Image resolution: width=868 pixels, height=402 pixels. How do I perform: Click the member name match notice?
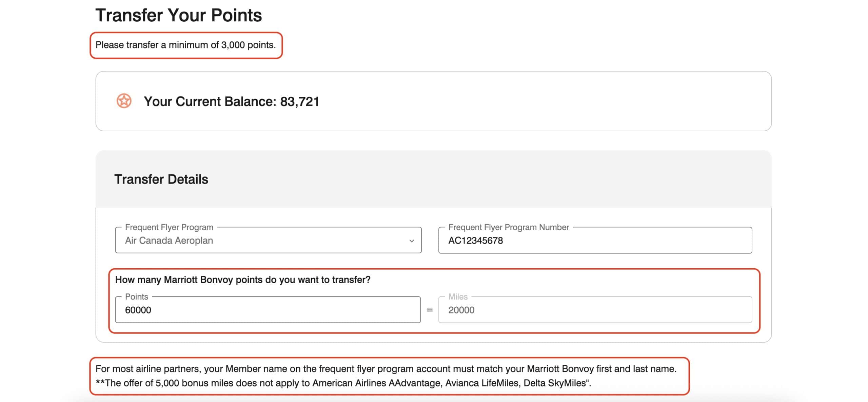[x=386, y=369]
